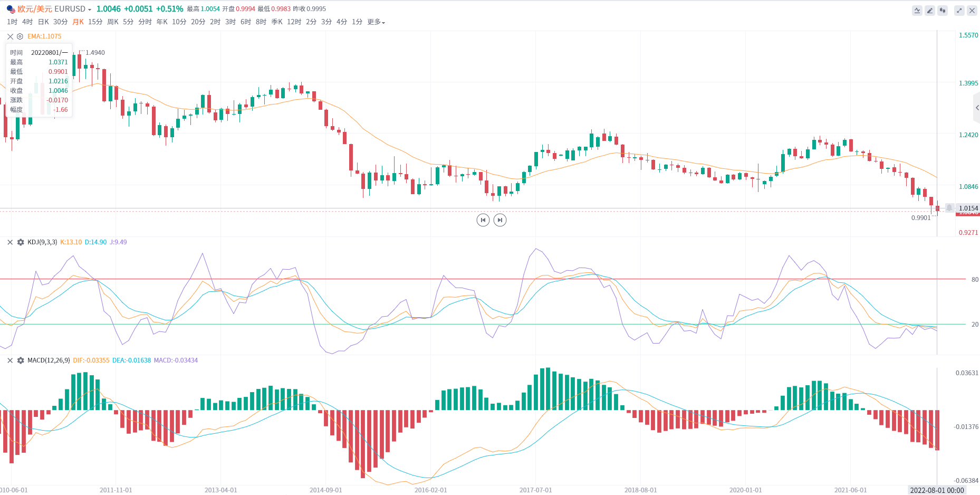Open EMA indicator settings gear
The height and width of the screenshot is (495, 980).
pos(20,36)
